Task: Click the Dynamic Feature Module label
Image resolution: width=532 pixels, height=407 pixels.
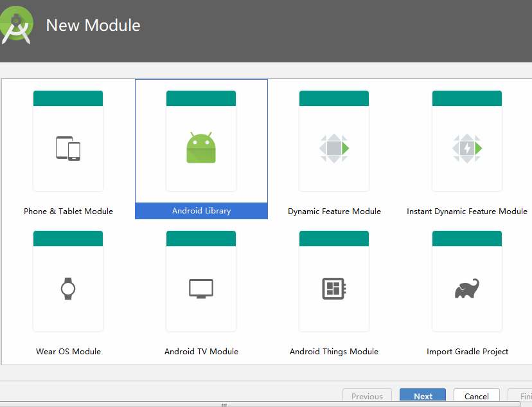Action: coord(334,211)
